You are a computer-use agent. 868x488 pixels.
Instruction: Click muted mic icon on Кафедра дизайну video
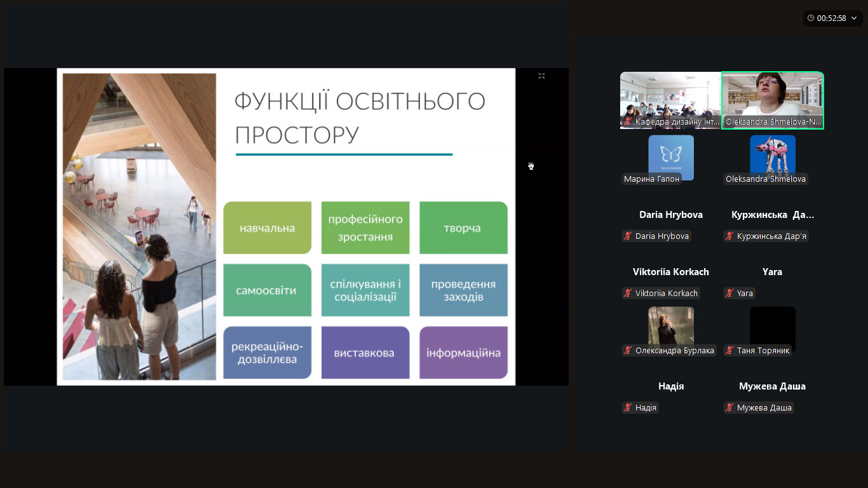coord(628,121)
